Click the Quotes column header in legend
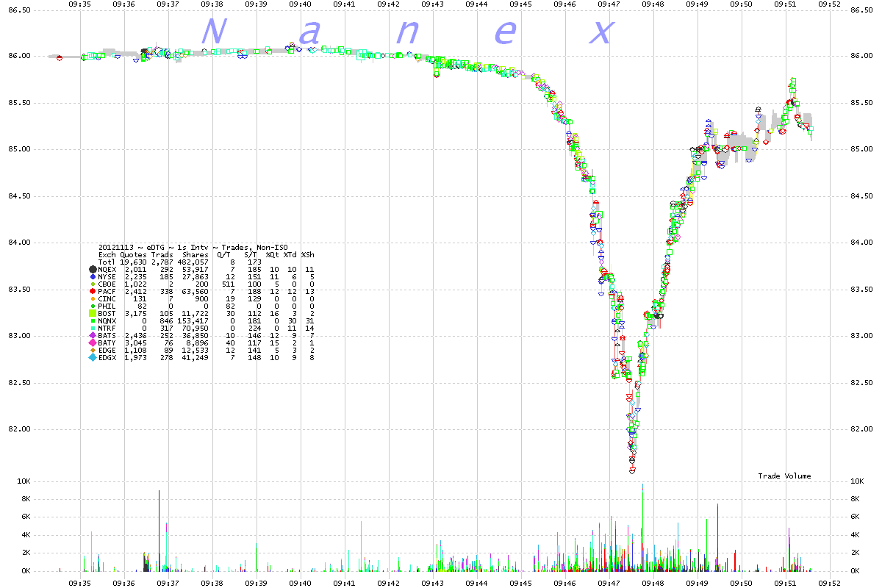882x588 pixels. 134,254
